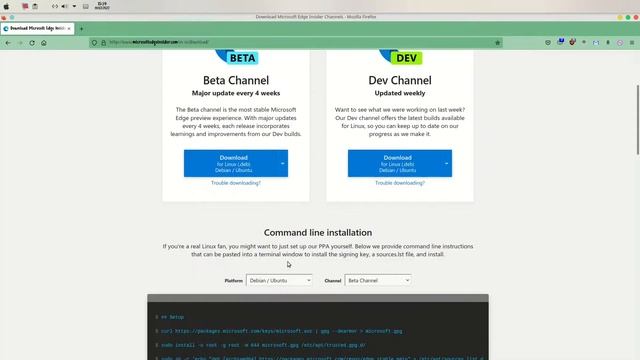Screen dimensions: 640x360
Task: Click the curl microsoft.asc command line
Action: 281,331
